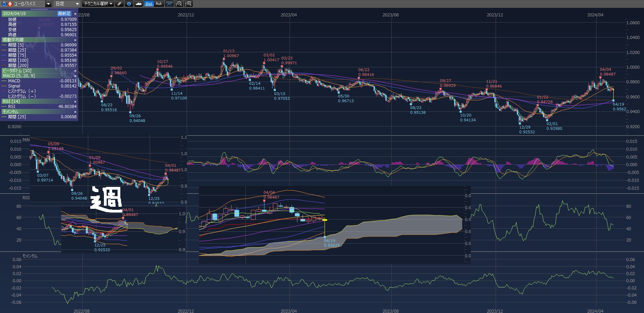
Task: Open the chart information icon
Action: 129,4
